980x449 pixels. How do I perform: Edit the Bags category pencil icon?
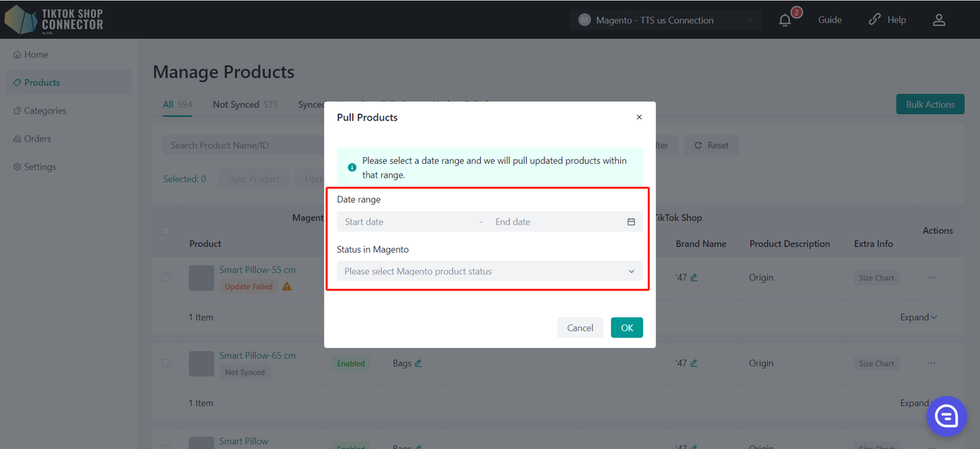point(419,363)
